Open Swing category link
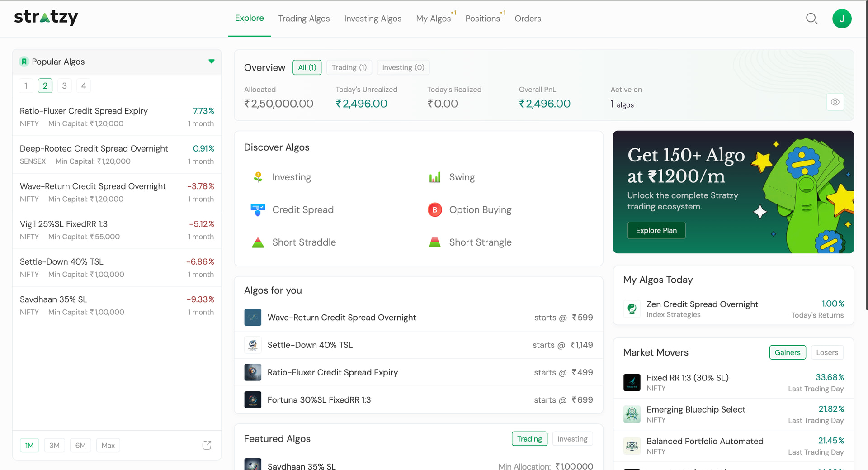The image size is (868, 470). pos(462,177)
